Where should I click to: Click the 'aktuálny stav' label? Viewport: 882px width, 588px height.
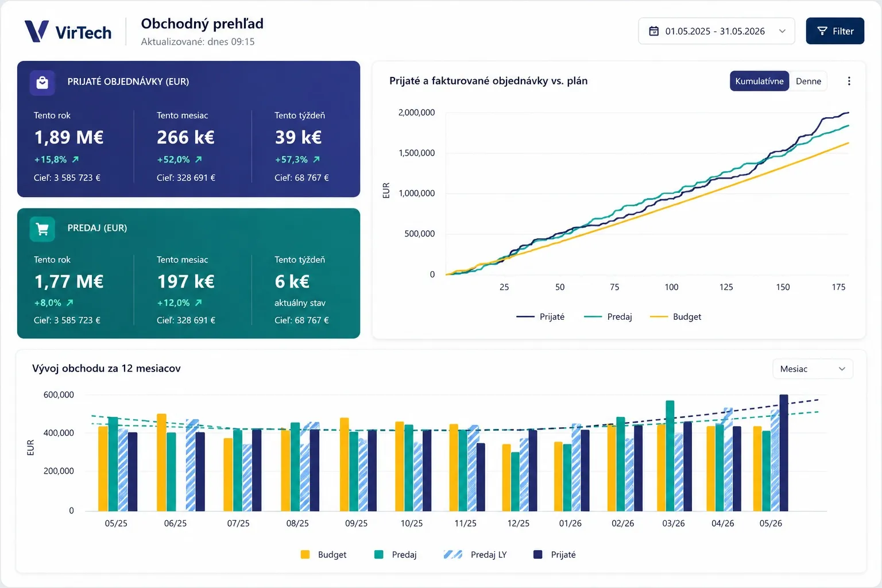tap(300, 303)
